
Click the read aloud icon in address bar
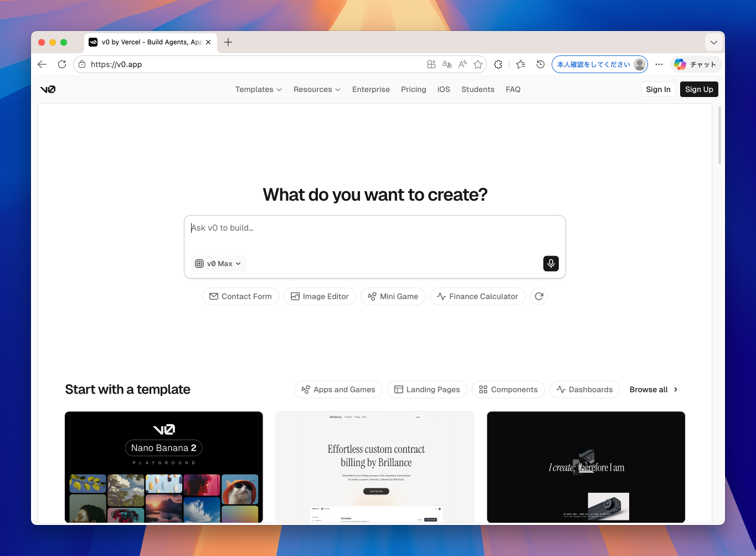(x=462, y=64)
